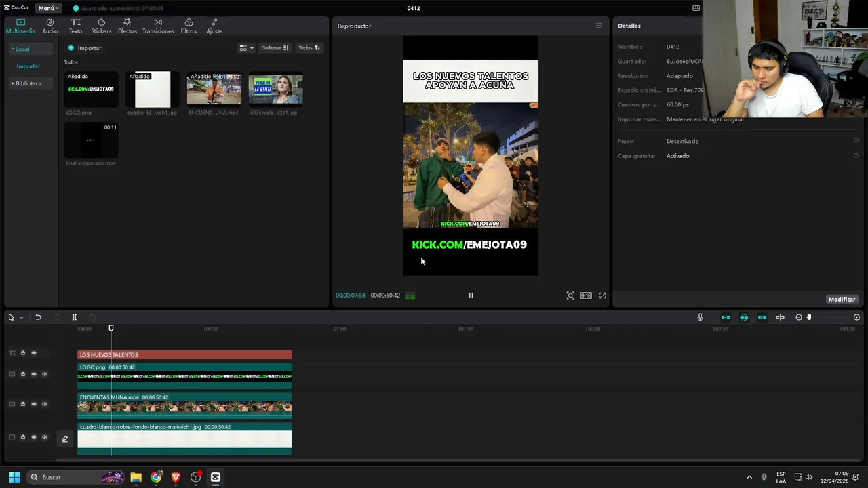
Task: Expand the Local section in sidebar
Action: tap(31, 49)
